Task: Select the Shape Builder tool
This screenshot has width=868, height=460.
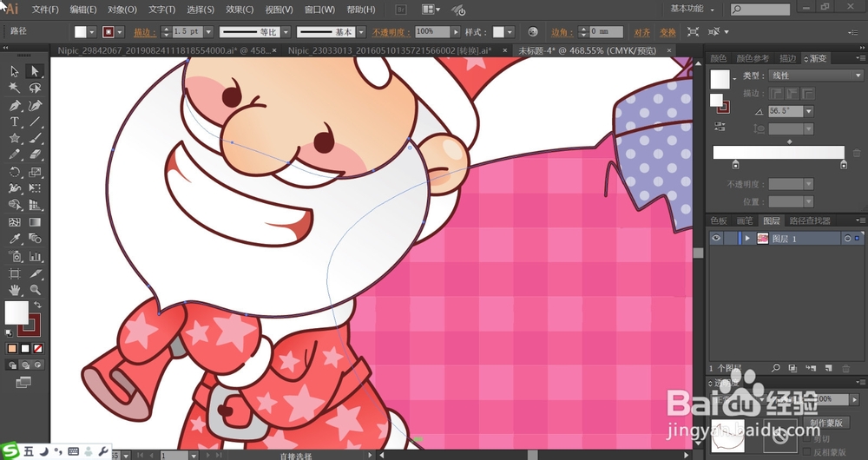Action: tap(15, 206)
